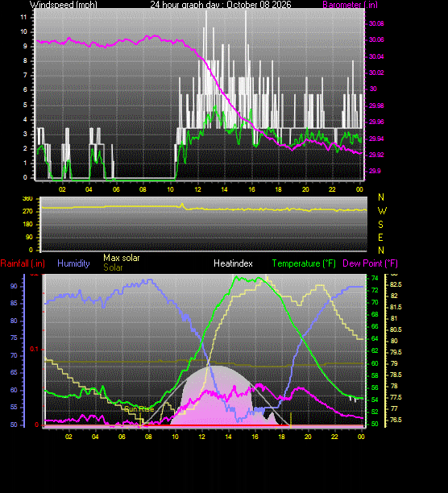Click the "30.02" barometer axis value

point(376,72)
